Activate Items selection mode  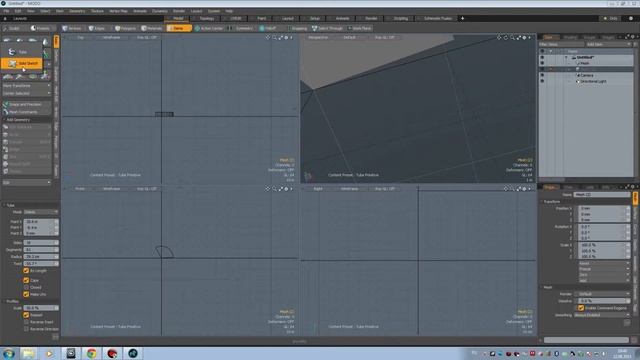[179, 28]
